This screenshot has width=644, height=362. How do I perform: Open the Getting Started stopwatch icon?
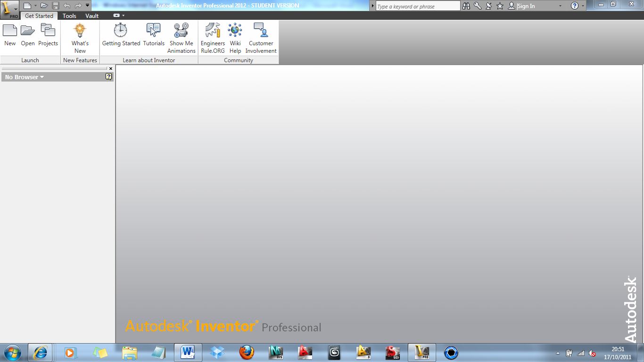(121, 30)
